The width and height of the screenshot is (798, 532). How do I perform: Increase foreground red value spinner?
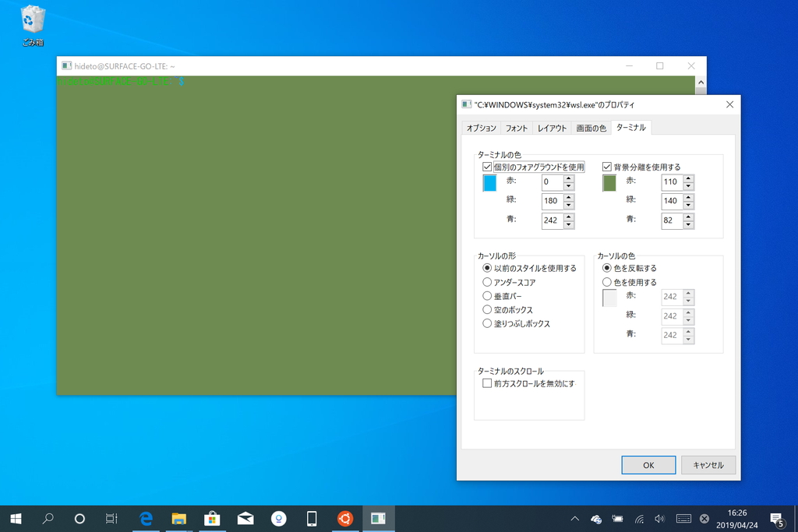coord(569,178)
